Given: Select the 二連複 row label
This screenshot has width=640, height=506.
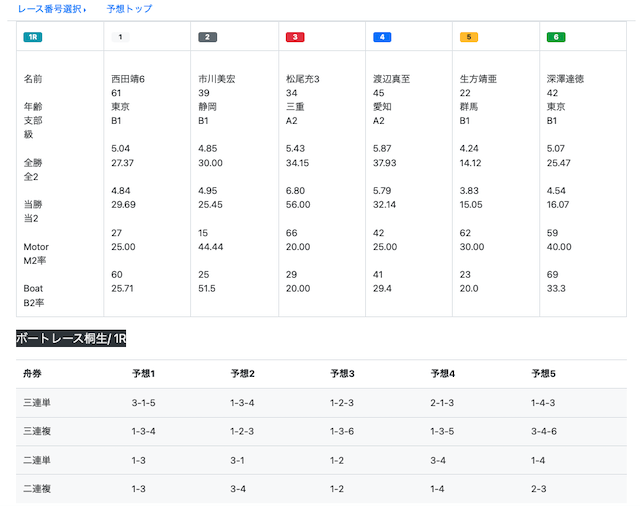Looking at the screenshot, I should (37, 488).
